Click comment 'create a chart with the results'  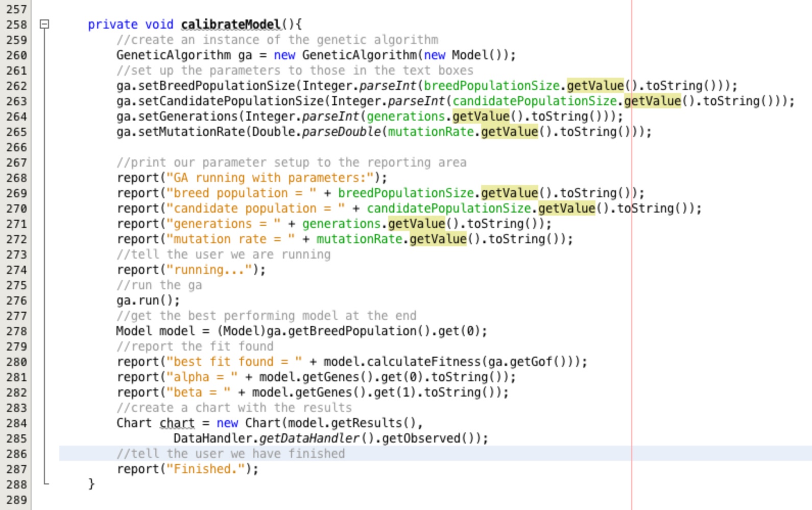coord(234,408)
